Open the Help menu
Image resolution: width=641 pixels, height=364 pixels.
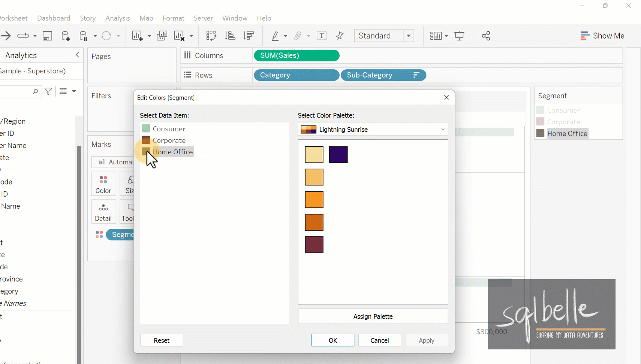click(264, 18)
